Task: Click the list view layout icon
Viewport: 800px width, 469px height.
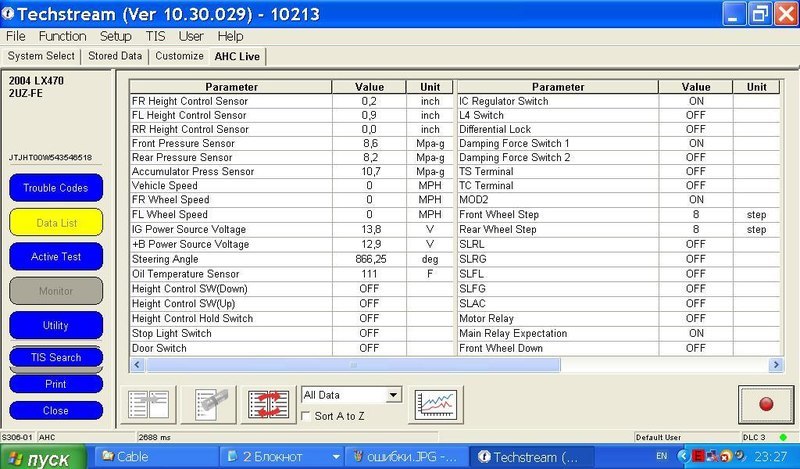Action: [x=147, y=404]
